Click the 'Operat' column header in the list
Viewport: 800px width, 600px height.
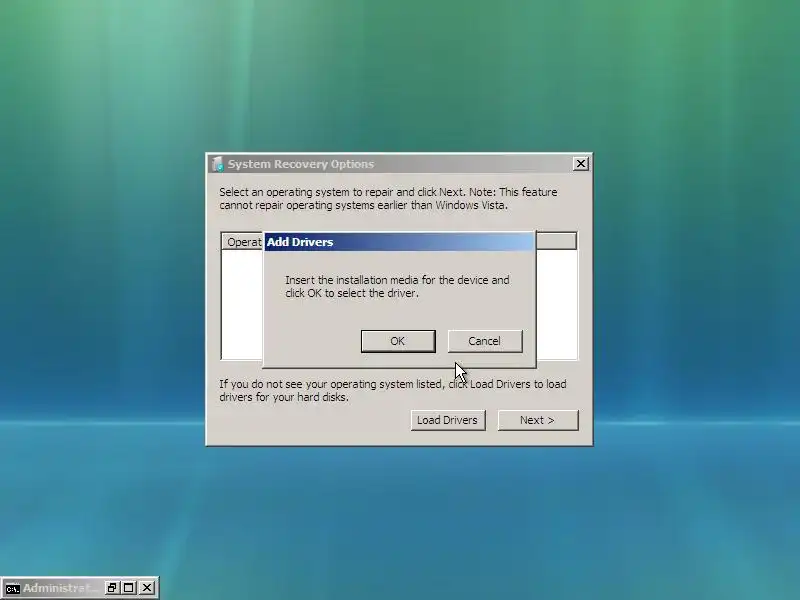(243, 242)
